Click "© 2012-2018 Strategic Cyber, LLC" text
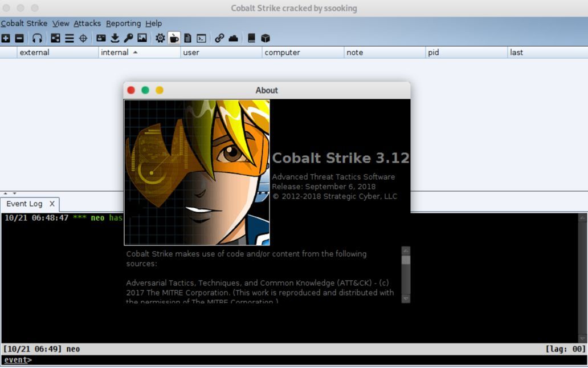588x368 pixels. (x=334, y=196)
